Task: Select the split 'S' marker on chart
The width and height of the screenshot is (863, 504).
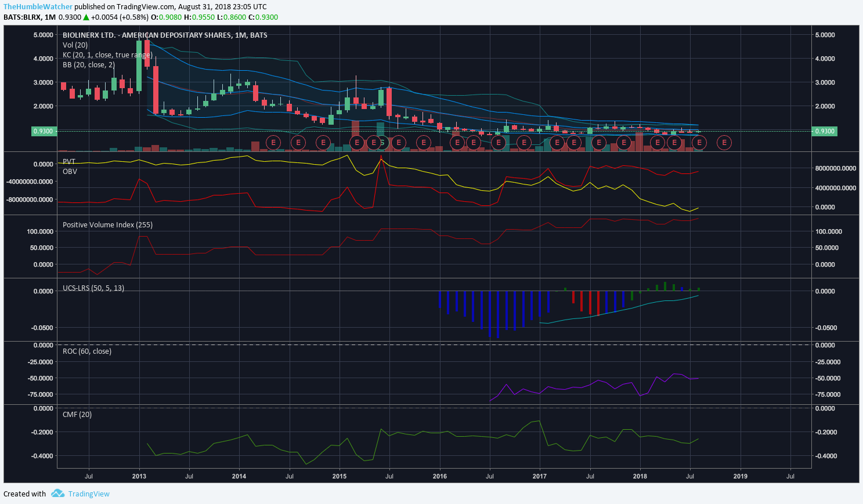Action: 382,142
